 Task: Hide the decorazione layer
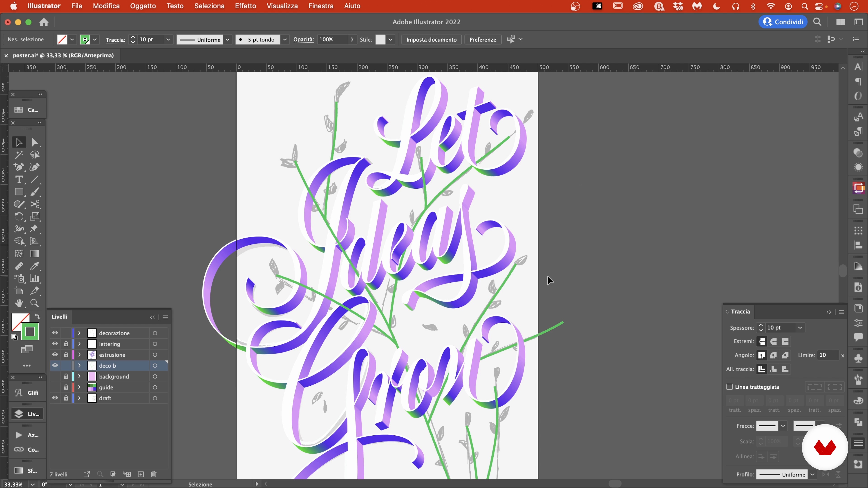tap(55, 333)
